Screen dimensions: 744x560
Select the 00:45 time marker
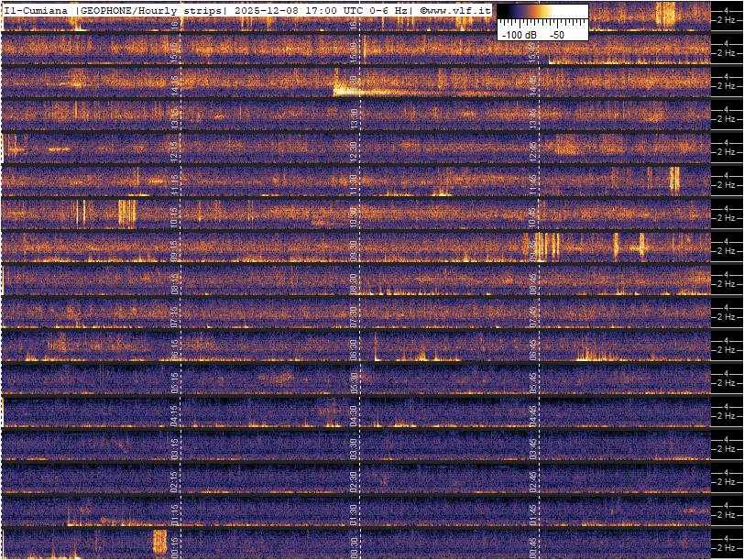533,546
